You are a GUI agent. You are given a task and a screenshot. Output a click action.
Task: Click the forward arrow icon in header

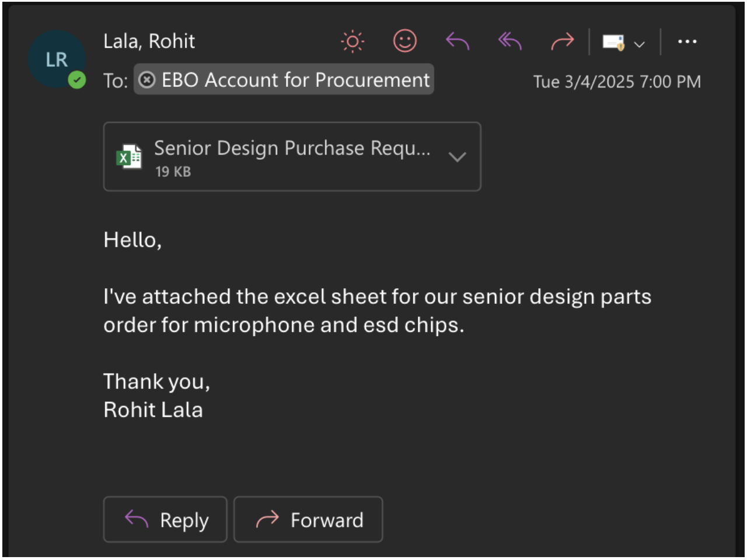(562, 41)
